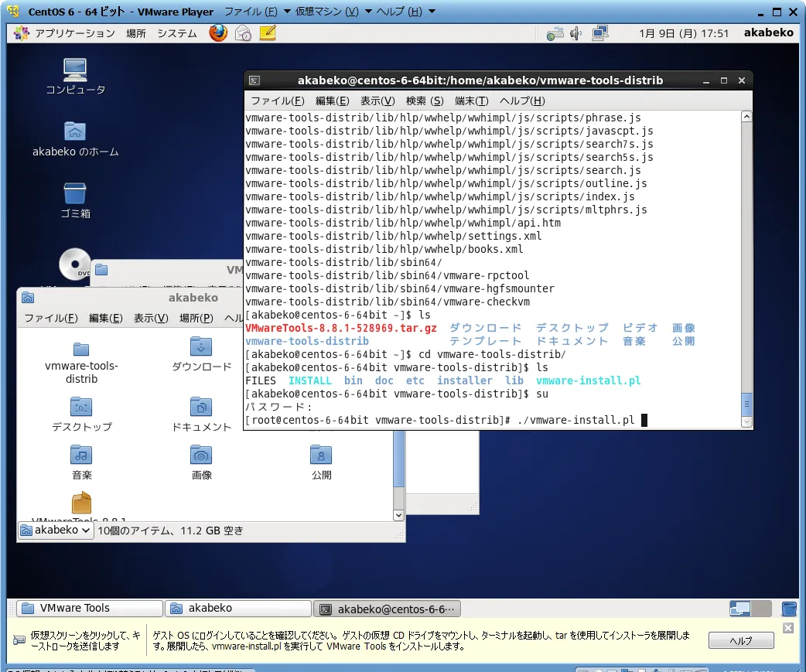
Task: Click the volume icon in the system tray
Action: click(x=575, y=32)
